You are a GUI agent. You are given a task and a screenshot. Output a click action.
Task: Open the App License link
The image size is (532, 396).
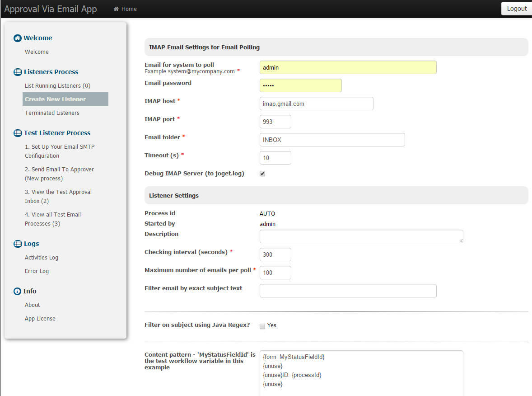click(40, 319)
